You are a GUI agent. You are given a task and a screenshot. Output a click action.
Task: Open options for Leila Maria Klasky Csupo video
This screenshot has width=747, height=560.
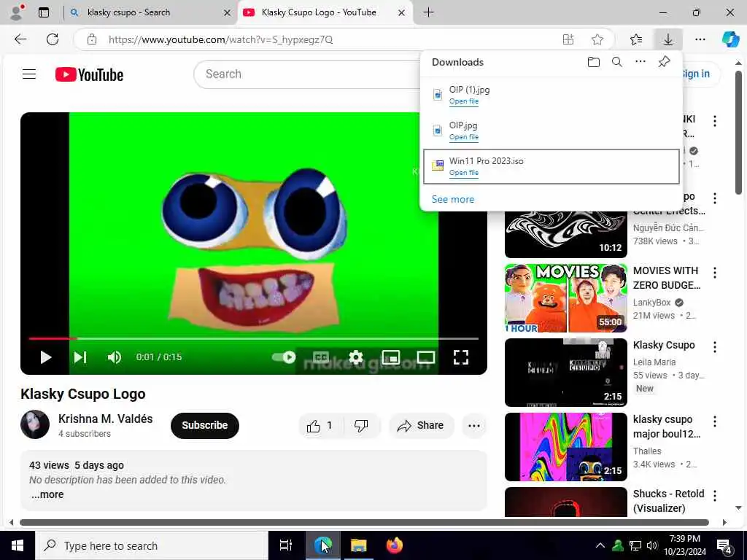point(715,346)
